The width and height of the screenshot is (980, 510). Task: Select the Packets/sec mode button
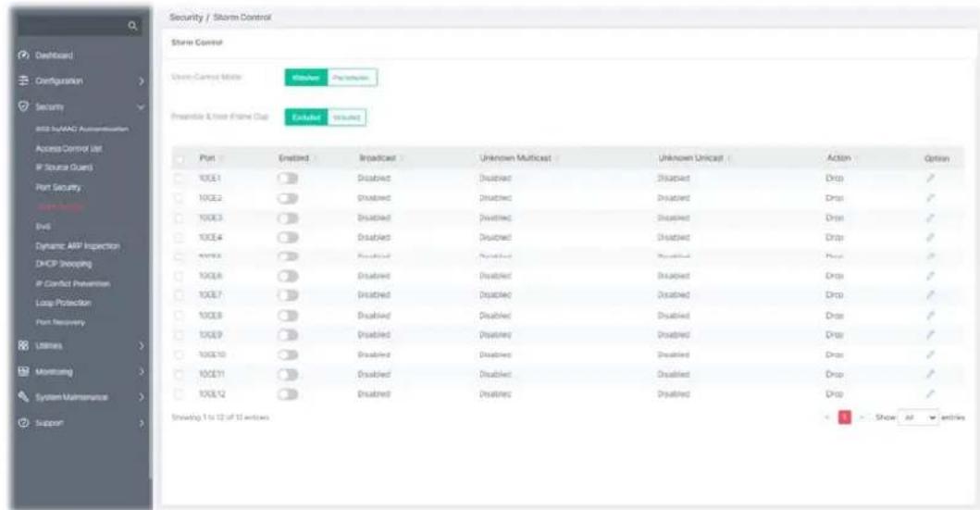[x=352, y=78]
